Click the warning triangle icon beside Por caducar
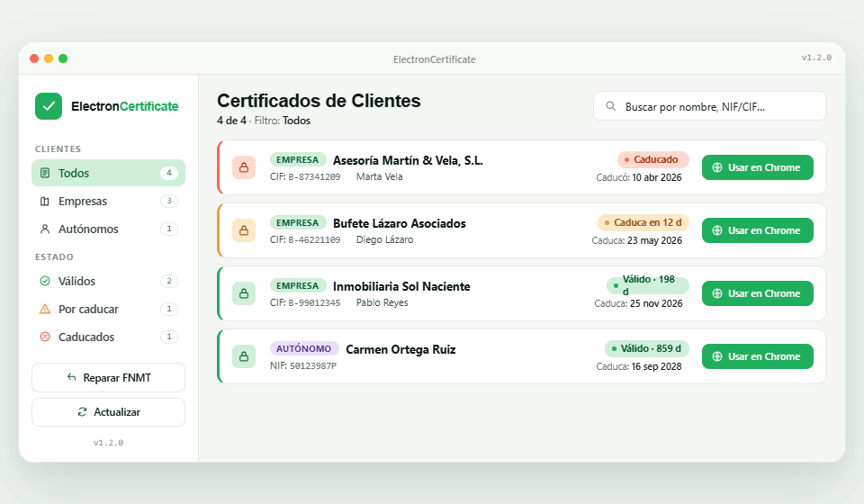The height and width of the screenshot is (504, 864). 45,309
